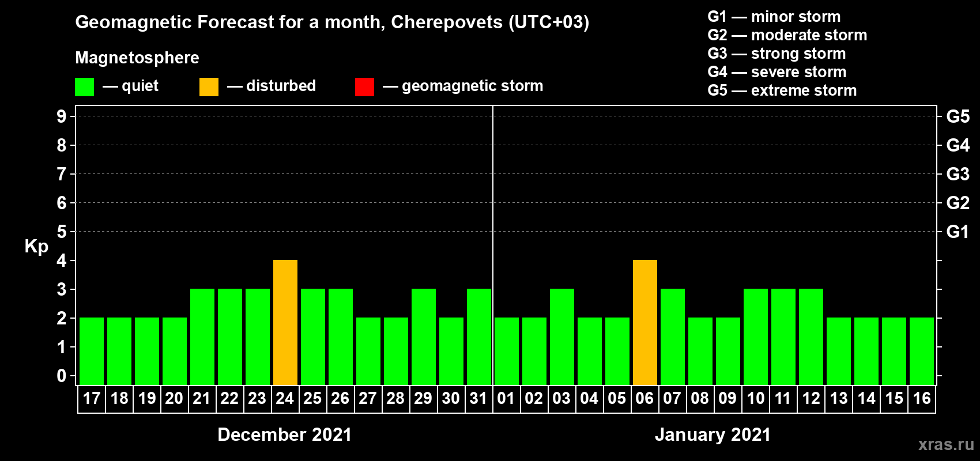
Task: Click the date label 24
Action: 285,399
